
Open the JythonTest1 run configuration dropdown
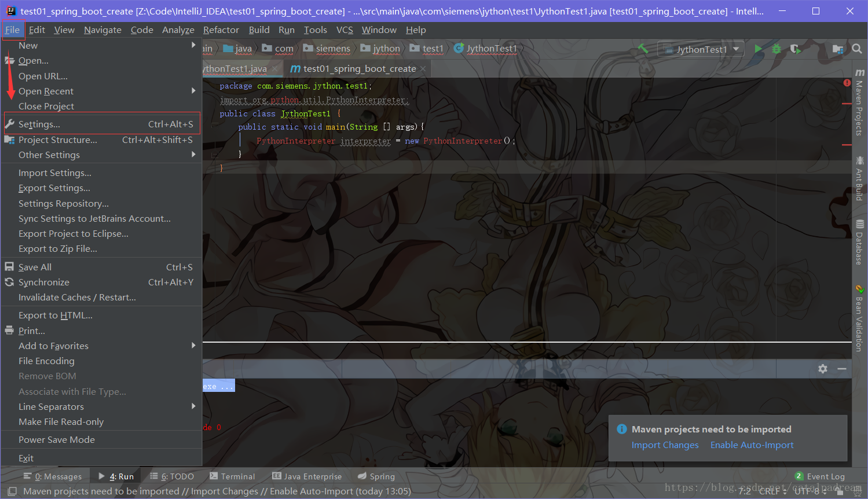(701, 49)
